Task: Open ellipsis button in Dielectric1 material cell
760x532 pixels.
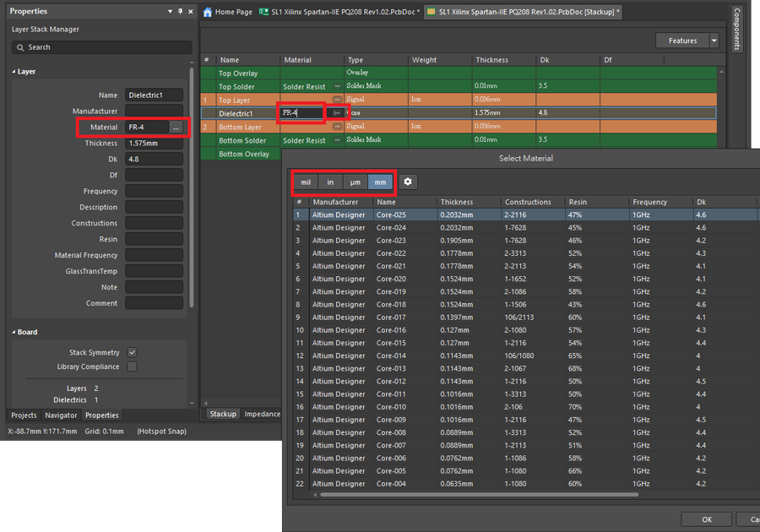Action: 337,113
